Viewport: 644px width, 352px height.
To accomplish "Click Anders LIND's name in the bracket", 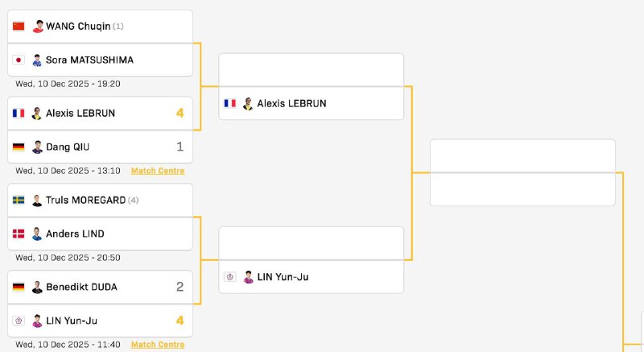I will [75, 234].
